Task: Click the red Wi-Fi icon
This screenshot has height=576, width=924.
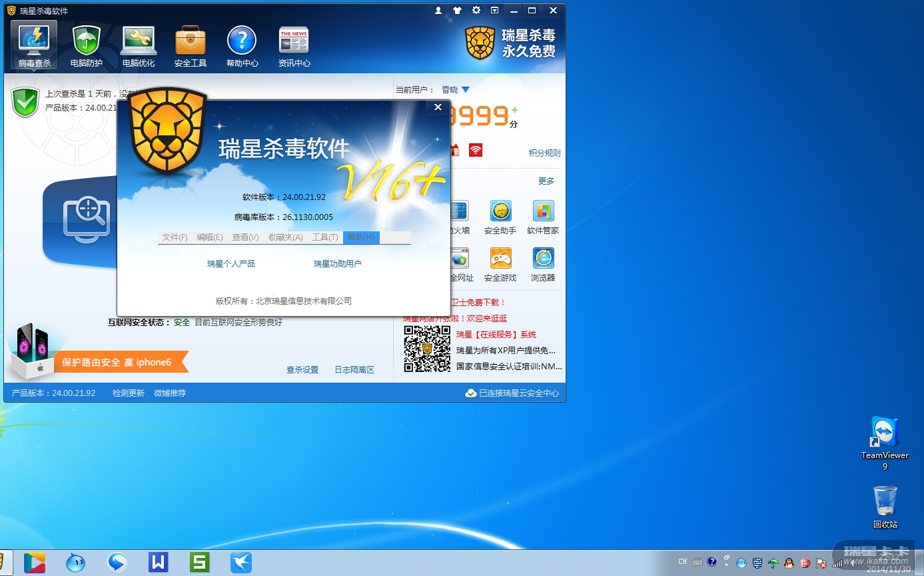Action: (x=475, y=150)
